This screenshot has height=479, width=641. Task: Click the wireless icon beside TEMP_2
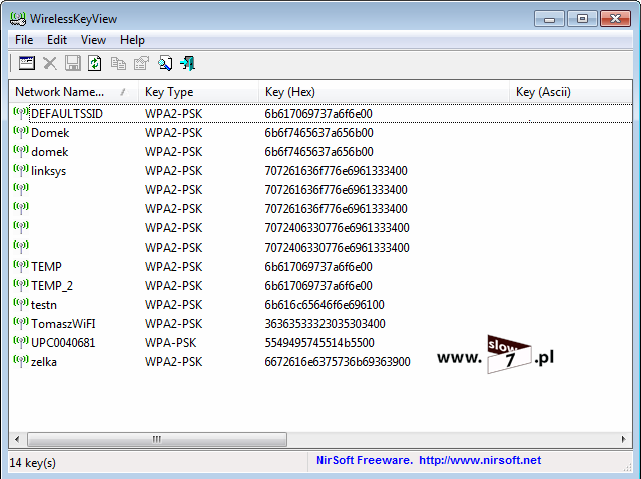(x=21, y=285)
